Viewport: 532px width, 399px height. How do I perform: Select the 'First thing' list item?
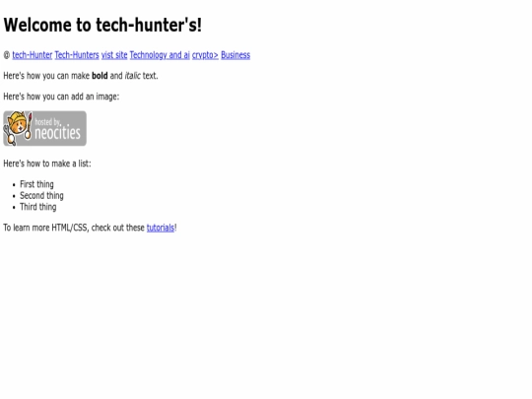pyautogui.click(x=36, y=184)
